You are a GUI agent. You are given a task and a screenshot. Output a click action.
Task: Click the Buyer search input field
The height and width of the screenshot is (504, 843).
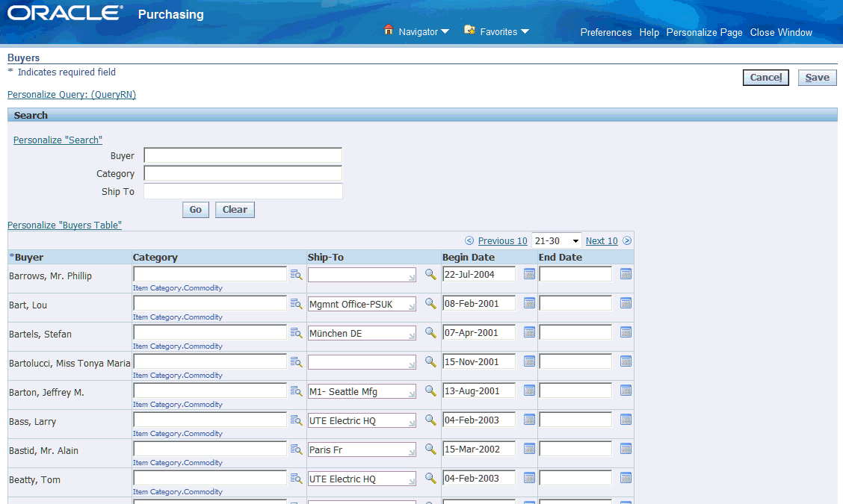243,155
